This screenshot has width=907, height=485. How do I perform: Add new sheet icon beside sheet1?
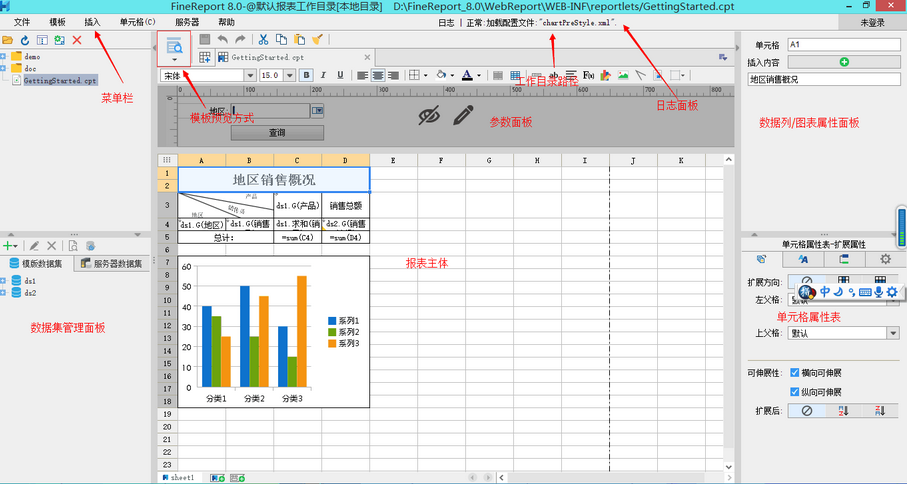(218, 478)
